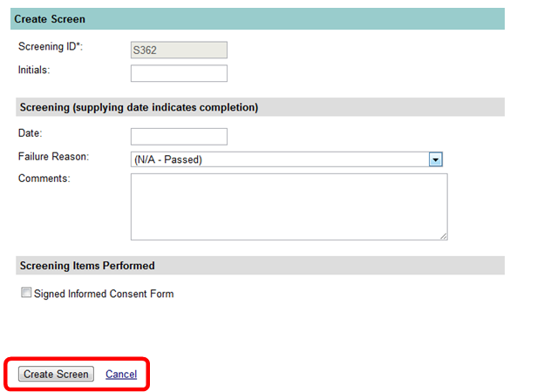Click the Comments box resize handle

pos(443,235)
